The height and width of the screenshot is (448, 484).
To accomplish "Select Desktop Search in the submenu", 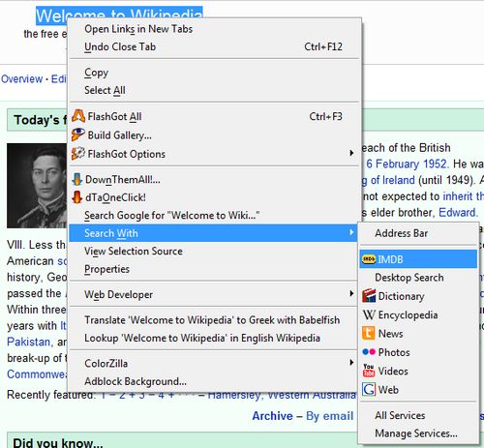I will pyautogui.click(x=418, y=278).
